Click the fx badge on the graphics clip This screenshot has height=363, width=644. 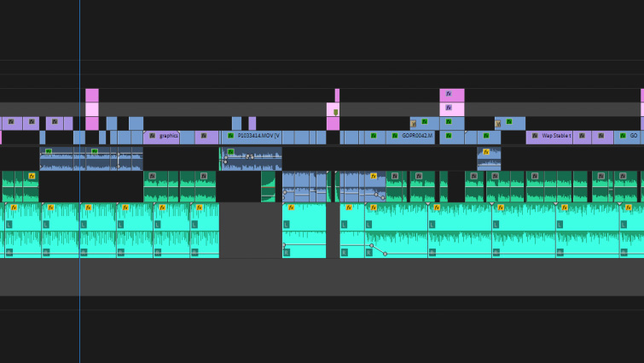pos(153,136)
